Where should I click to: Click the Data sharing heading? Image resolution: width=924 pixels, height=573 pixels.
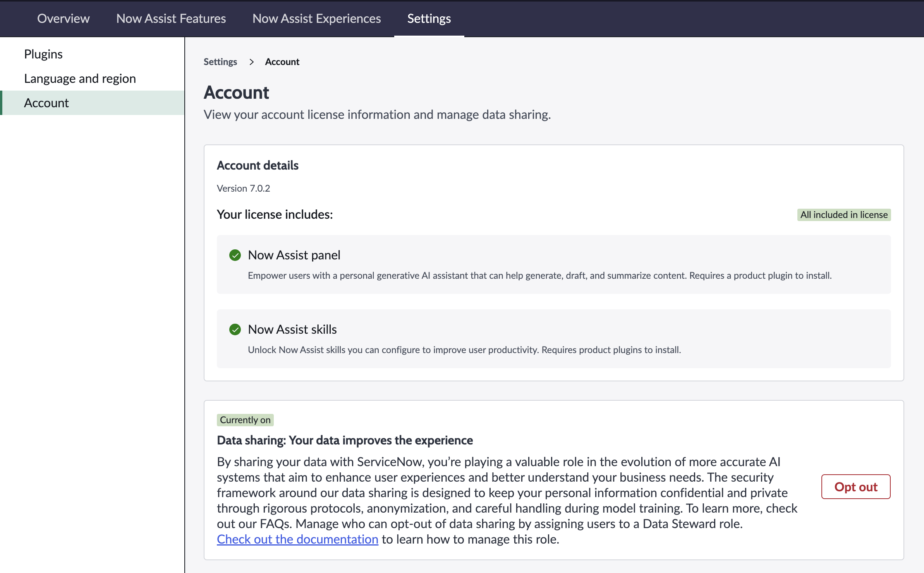tap(345, 441)
